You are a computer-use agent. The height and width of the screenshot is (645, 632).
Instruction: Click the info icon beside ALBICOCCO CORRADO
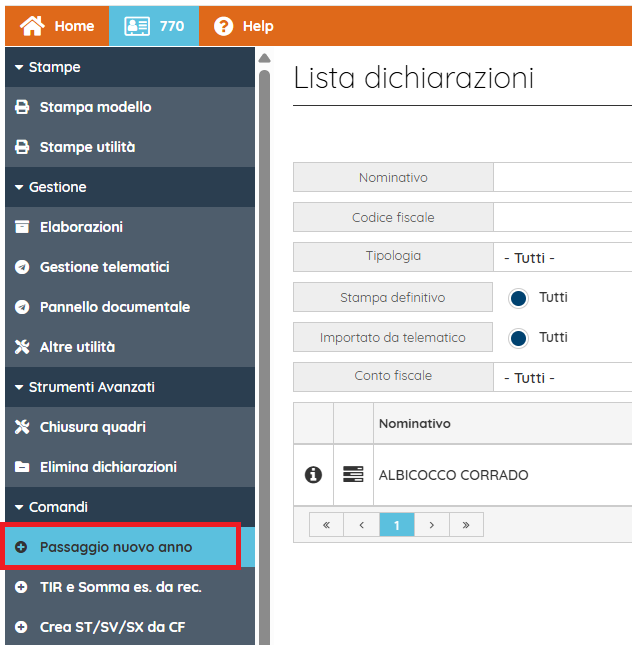(x=313, y=475)
